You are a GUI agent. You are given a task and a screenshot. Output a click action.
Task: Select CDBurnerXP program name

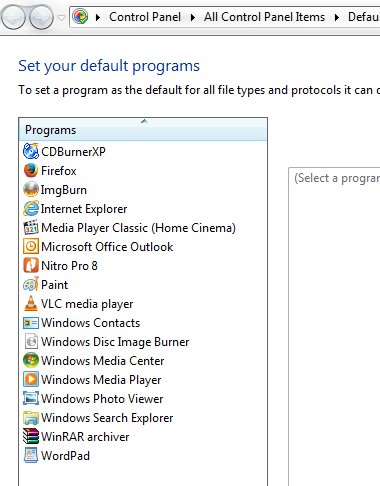(73, 152)
